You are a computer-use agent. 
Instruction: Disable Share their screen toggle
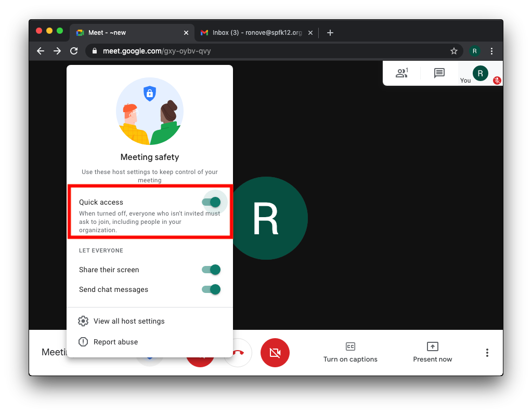(212, 270)
